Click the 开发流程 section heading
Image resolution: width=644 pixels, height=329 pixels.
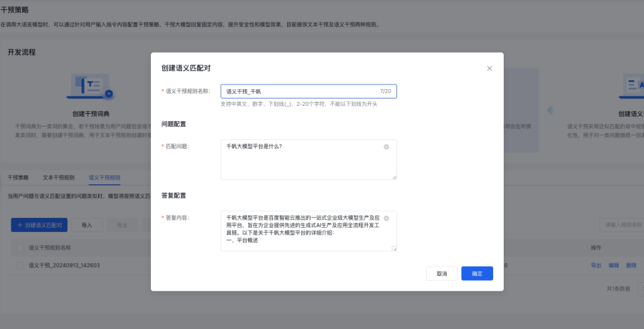[21, 52]
